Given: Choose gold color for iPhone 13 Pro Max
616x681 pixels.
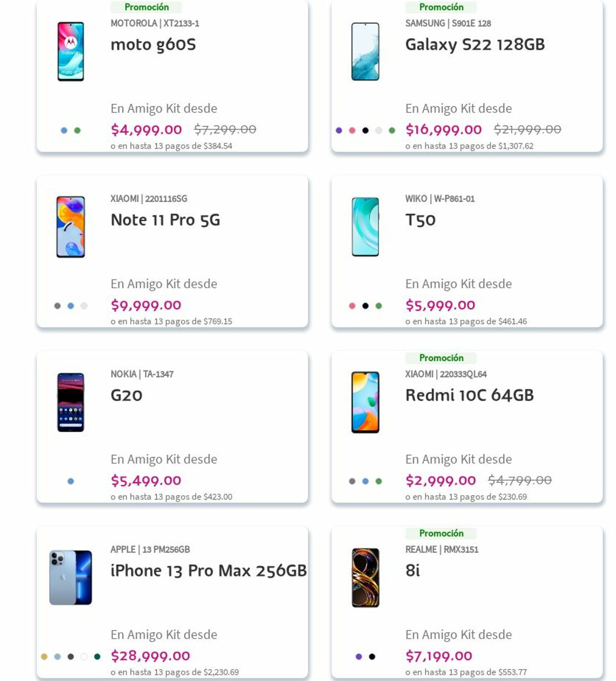Looking at the screenshot, I should pos(44,657).
